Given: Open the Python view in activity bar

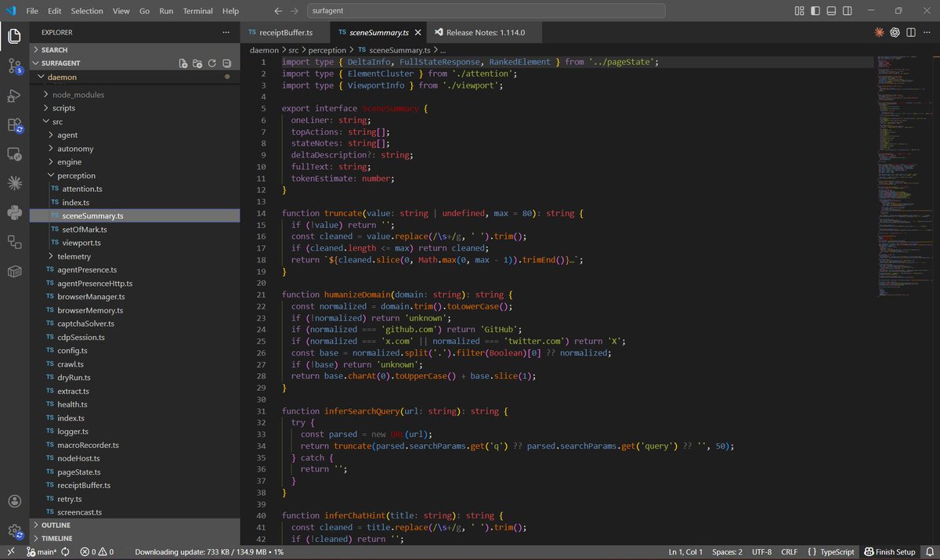Looking at the screenshot, I should 14,212.
